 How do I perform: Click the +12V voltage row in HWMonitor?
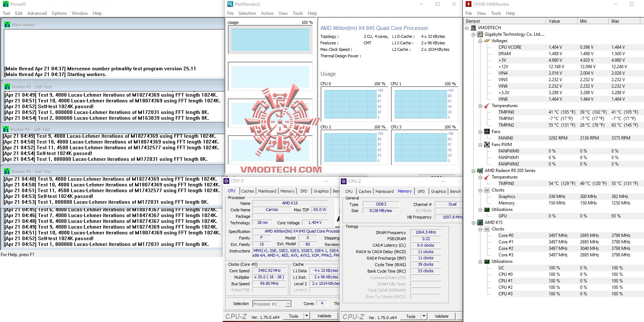click(x=554, y=67)
